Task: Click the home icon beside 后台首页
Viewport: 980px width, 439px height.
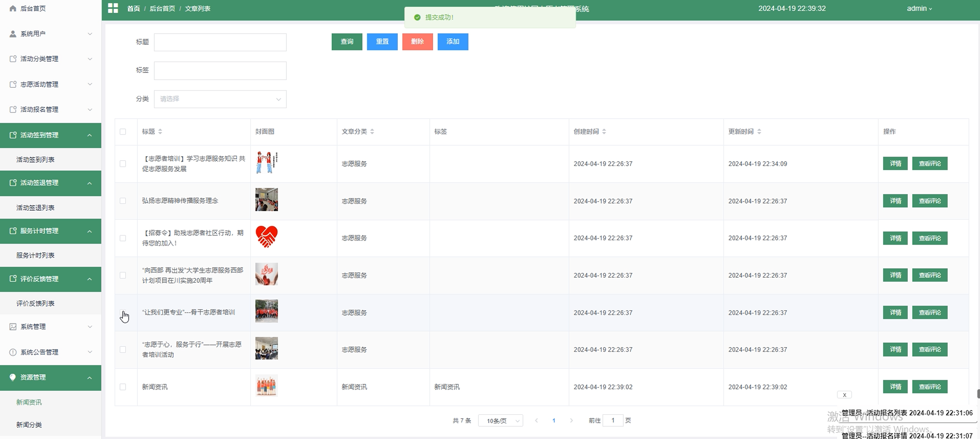Action: click(13, 9)
